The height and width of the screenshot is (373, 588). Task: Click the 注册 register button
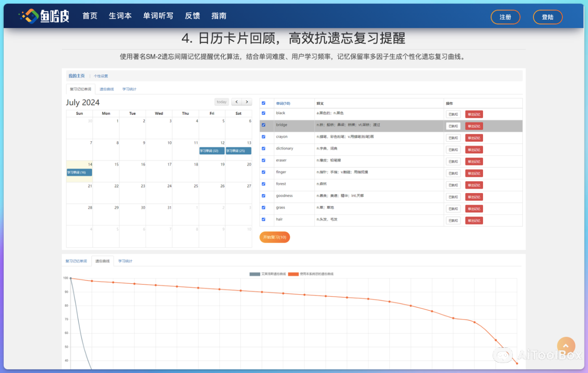click(x=505, y=17)
